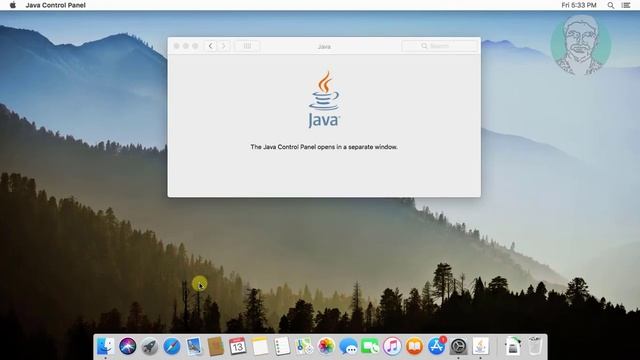Close the Java preferences window

[177, 46]
